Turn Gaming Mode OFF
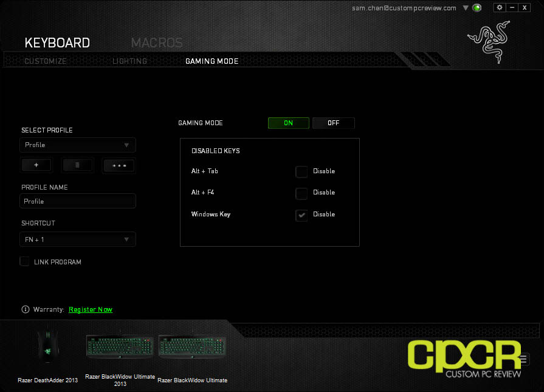The height and width of the screenshot is (392, 544). tap(334, 123)
